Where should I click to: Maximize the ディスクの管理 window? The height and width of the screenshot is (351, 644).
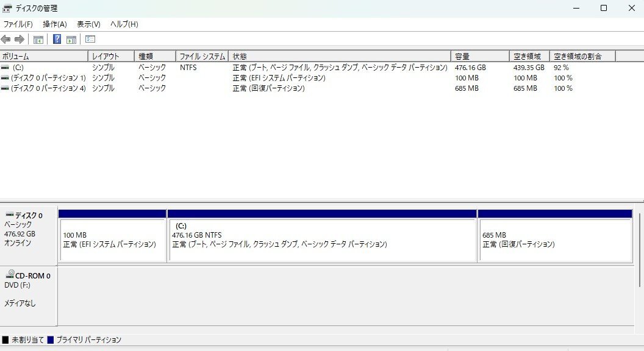pyautogui.click(x=604, y=8)
